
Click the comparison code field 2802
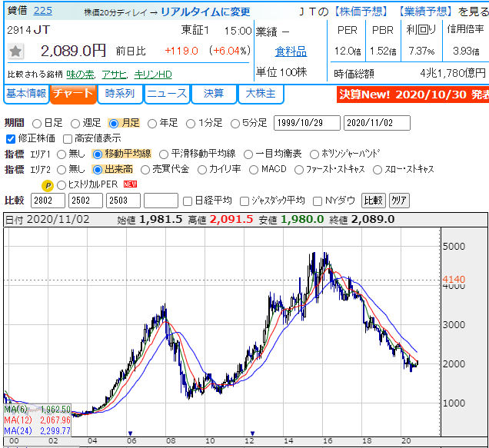48,201
